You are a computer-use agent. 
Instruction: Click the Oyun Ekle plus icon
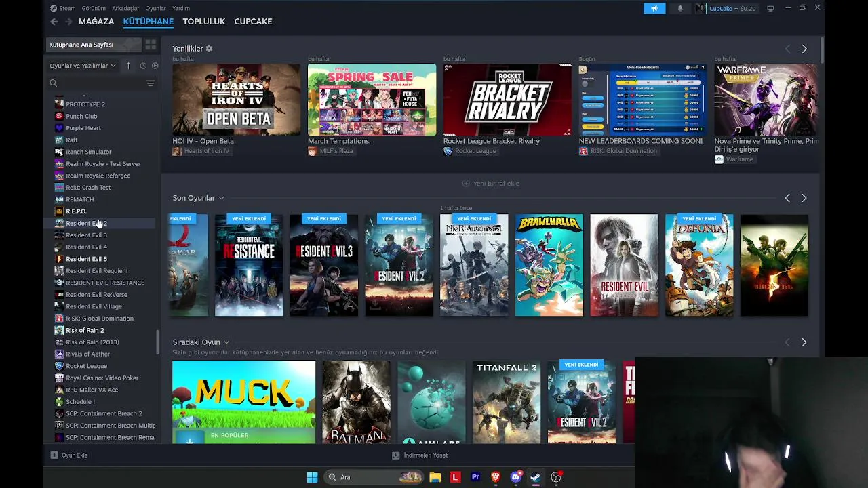click(x=54, y=455)
